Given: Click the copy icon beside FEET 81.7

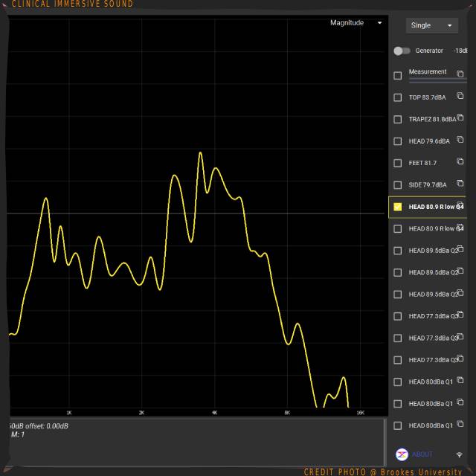Looking at the screenshot, I should 460,161.
